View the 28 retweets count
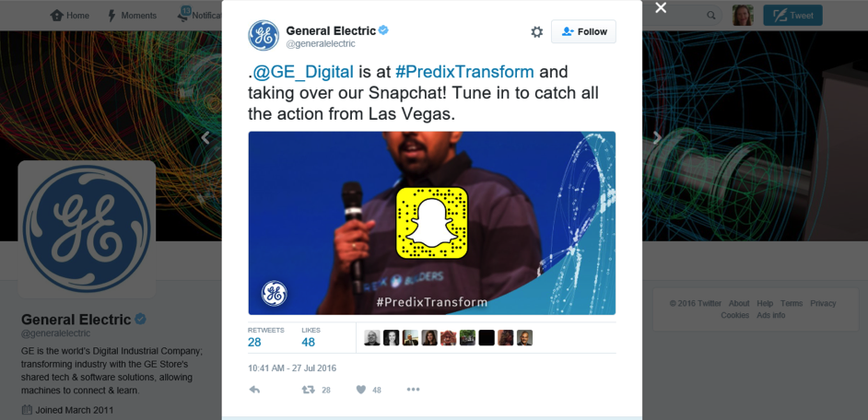868x420 pixels. pos(254,342)
